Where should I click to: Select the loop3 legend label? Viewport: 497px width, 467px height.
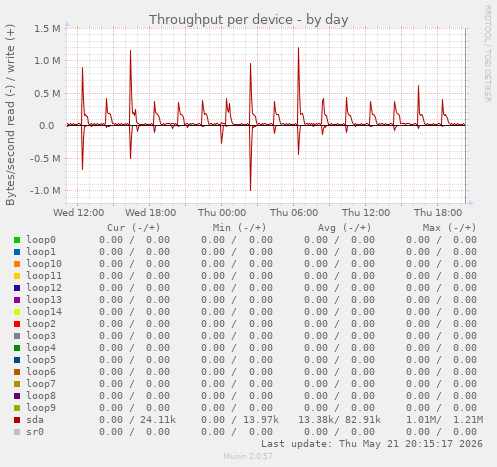(x=41, y=336)
